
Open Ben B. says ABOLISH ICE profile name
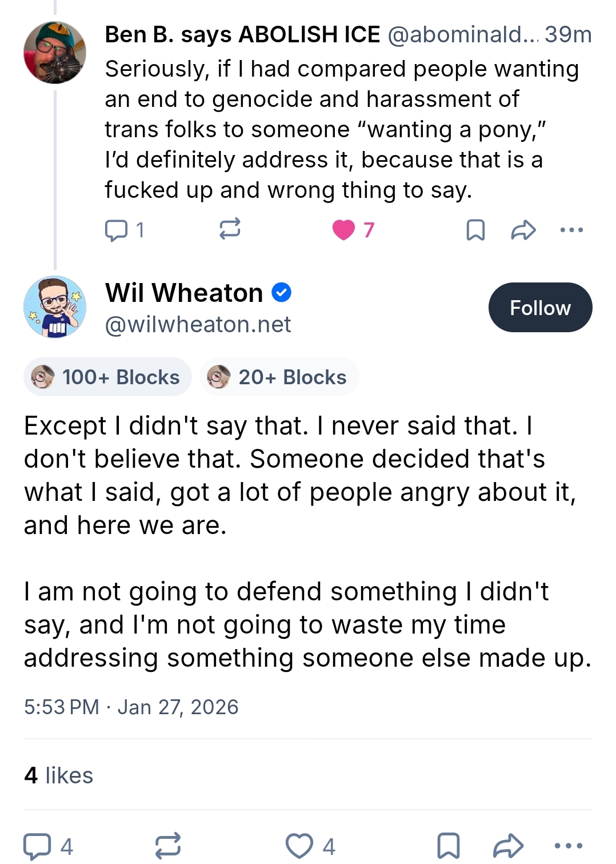pos(242,35)
